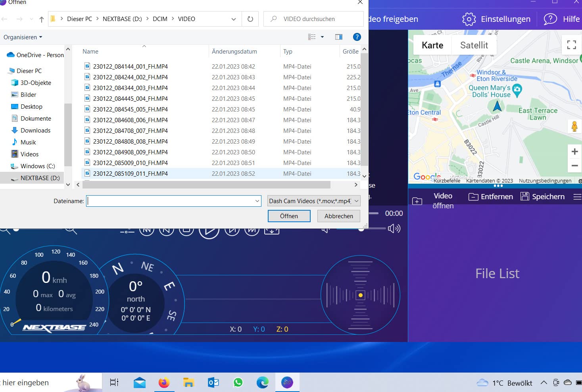
Task: Click the horizontal scrollbar of file list
Action: [206, 185]
